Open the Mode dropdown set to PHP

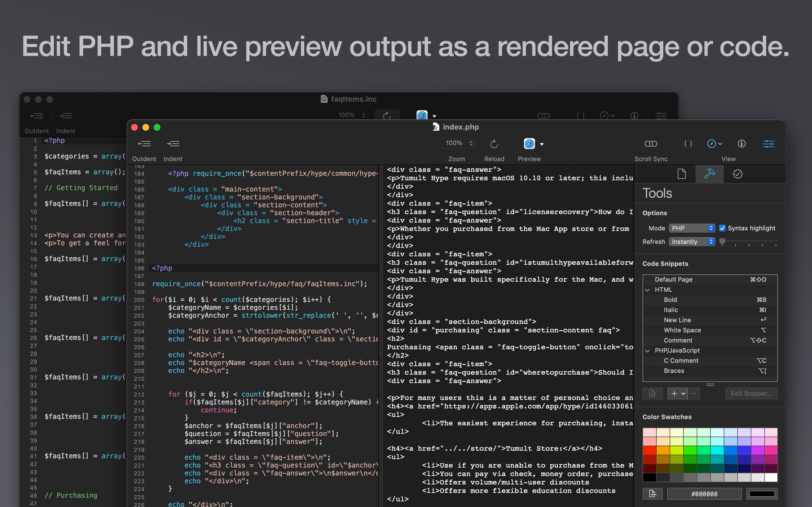(692, 228)
